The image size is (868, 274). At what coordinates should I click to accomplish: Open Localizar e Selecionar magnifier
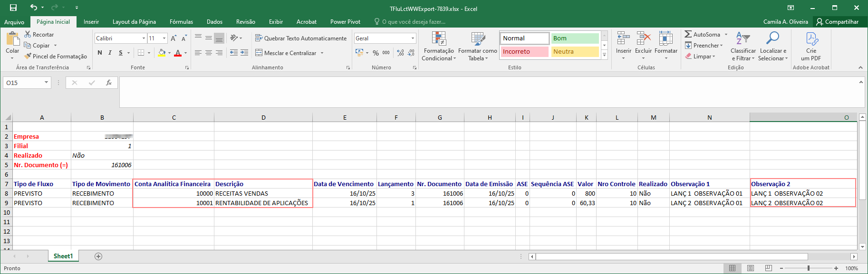[x=772, y=38]
